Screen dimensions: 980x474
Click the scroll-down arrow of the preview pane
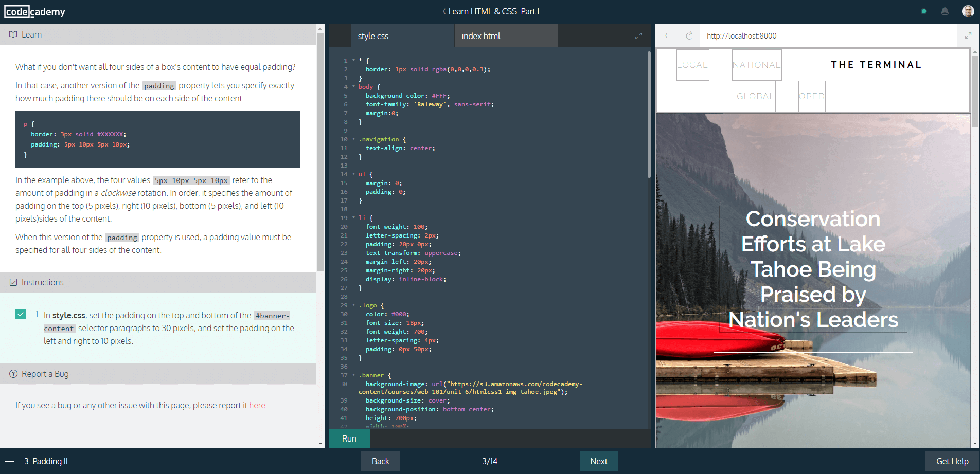(x=975, y=444)
